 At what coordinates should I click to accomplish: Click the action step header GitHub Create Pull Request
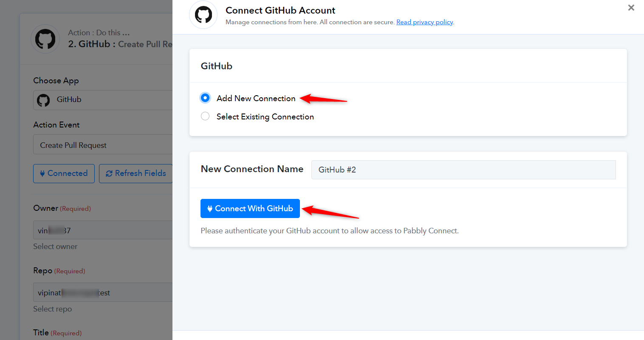point(120,44)
